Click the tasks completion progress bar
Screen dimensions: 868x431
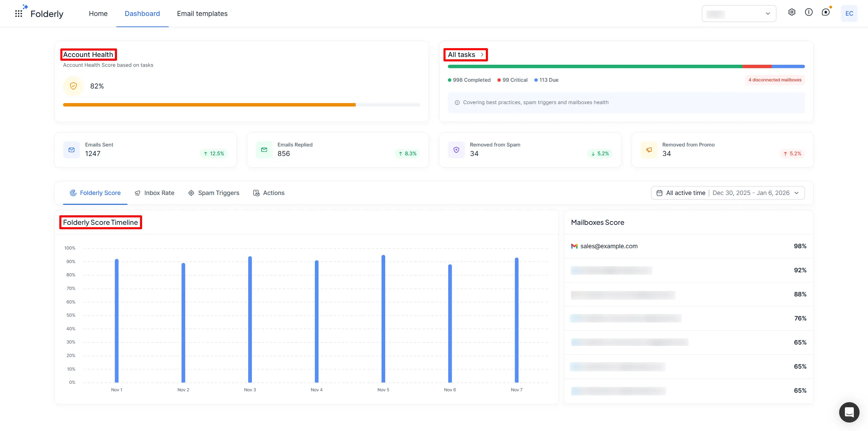pyautogui.click(x=626, y=66)
